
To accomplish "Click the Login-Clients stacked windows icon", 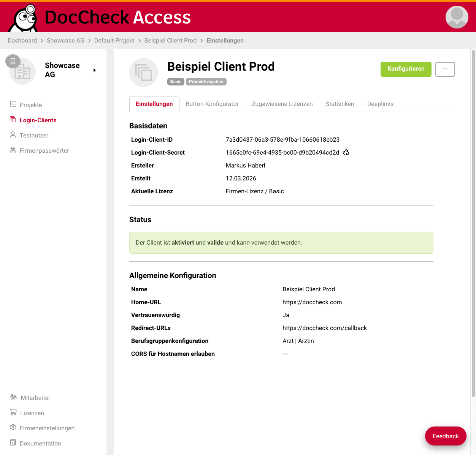I will tap(13, 119).
